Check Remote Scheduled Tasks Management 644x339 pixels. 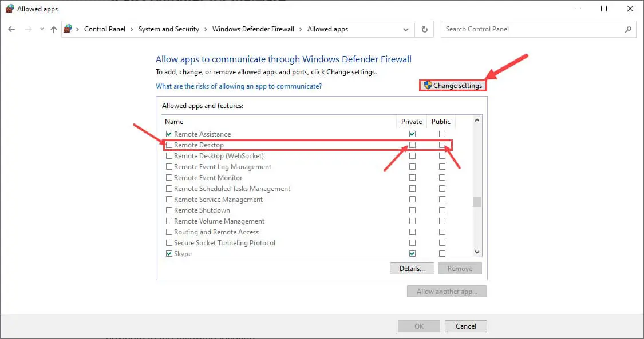(169, 189)
